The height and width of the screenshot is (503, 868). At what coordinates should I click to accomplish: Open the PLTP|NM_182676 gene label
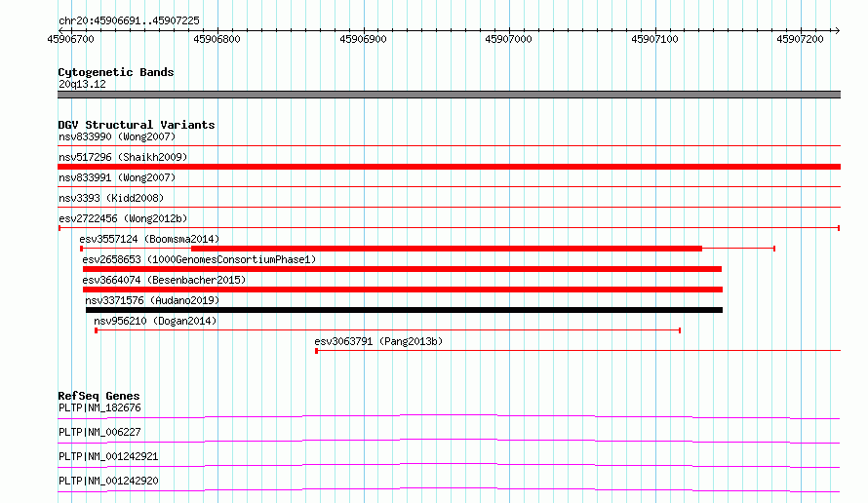click(99, 407)
